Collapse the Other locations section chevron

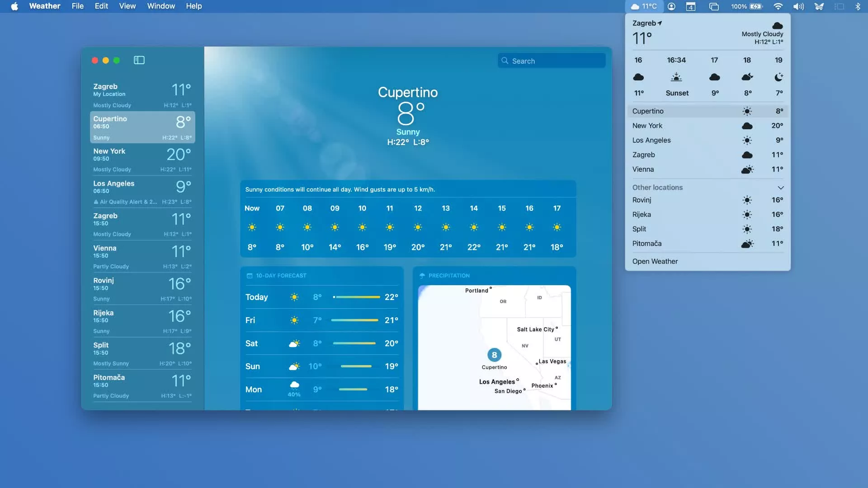pyautogui.click(x=780, y=188)
